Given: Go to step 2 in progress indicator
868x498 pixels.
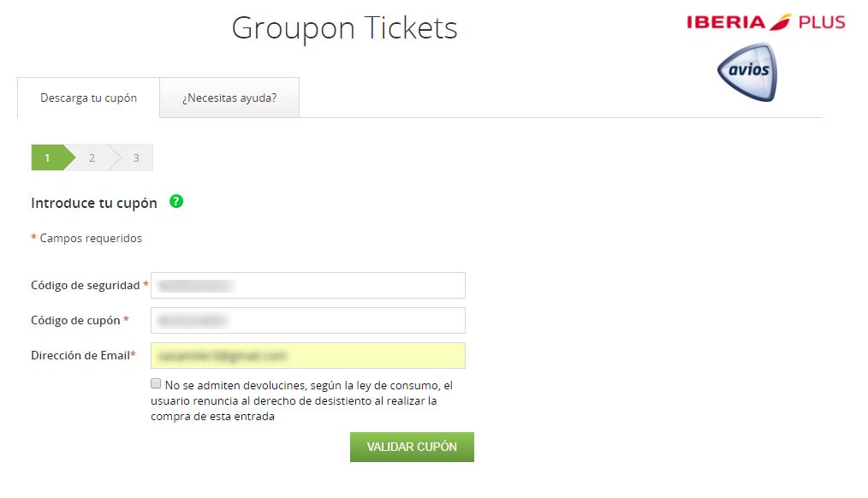Looking at the screenshot, I should point(92,157).
